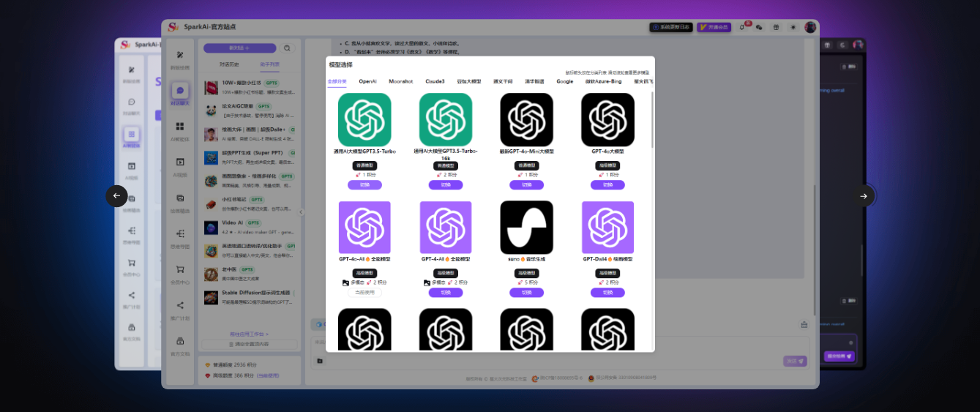The image size is (980, 412).
Task: Click the next slide arrow on the carousel
Action: (864, 196)
